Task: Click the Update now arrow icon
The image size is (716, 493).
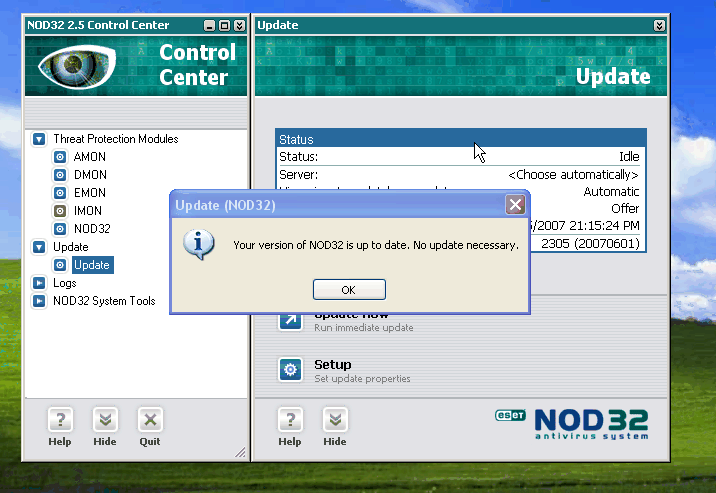Action: pos(290,321)
